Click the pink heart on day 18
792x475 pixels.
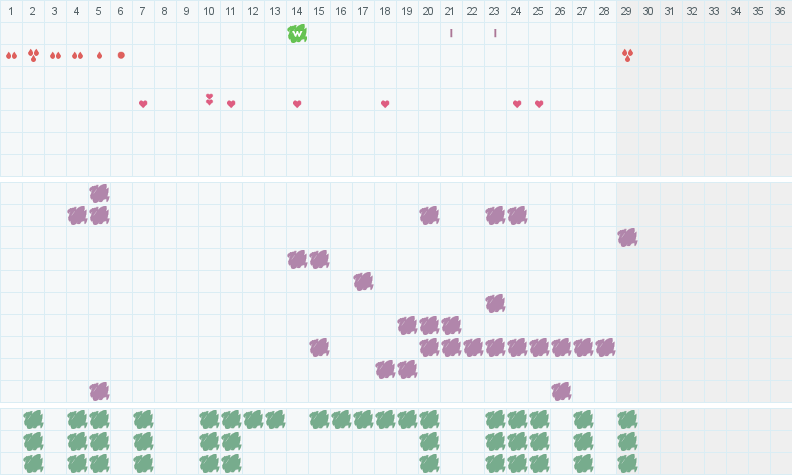(x=385, y=104)
